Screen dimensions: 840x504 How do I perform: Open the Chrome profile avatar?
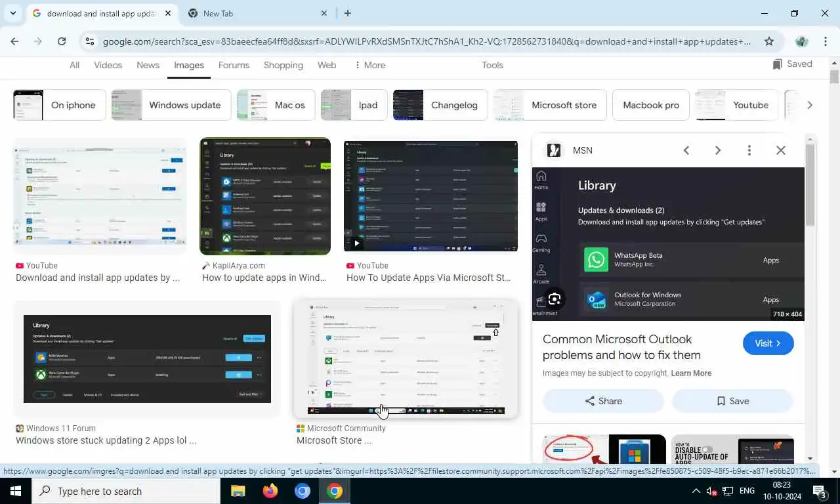click(x=801, y=41)
